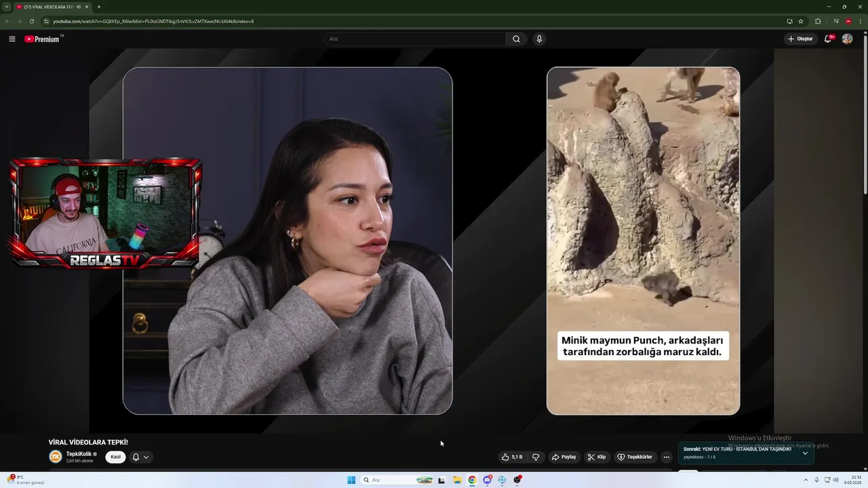View site information icon in address bar
The height and width of the screenshot is (488, 868).
point(46,21)
